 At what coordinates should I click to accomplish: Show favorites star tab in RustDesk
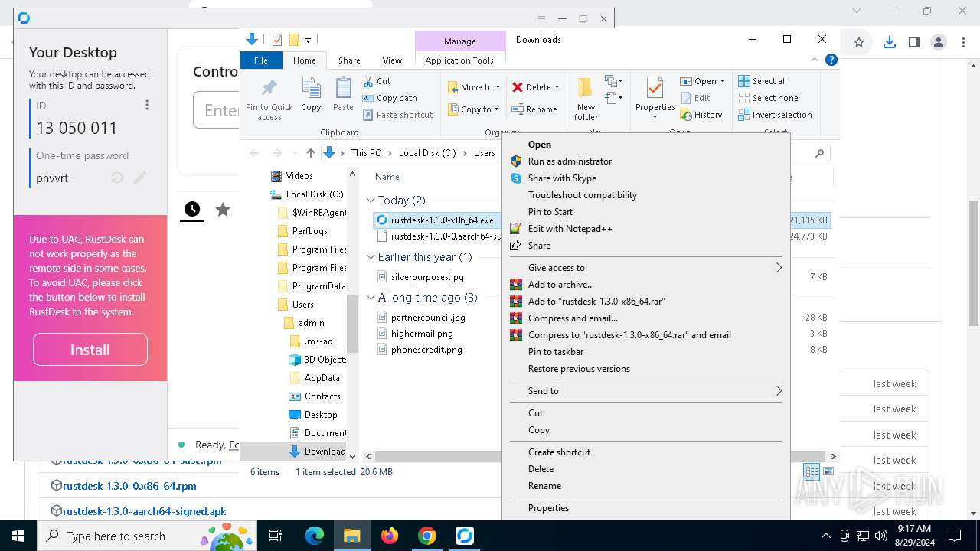coord(223,209)
